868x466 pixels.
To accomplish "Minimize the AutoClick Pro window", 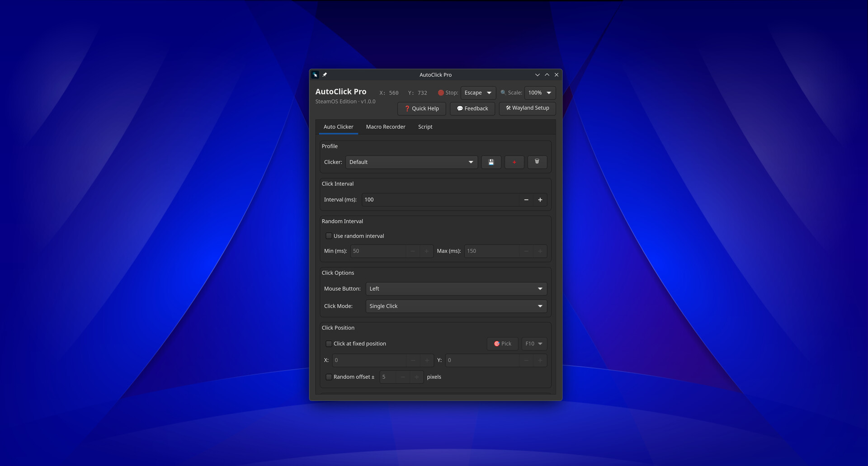I will pyautogui.click(x=537, y=75).
